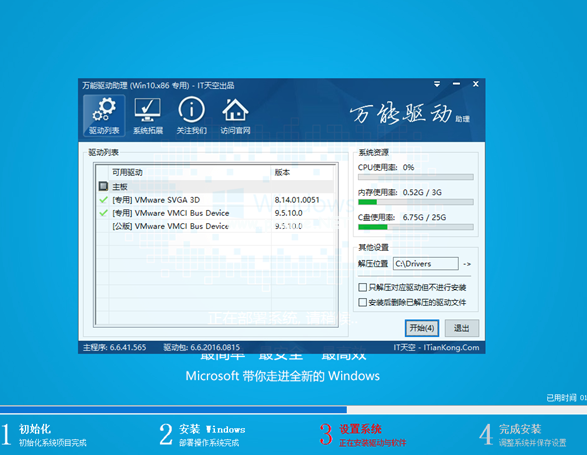Click the CPU使用率 progress bar

416,177
